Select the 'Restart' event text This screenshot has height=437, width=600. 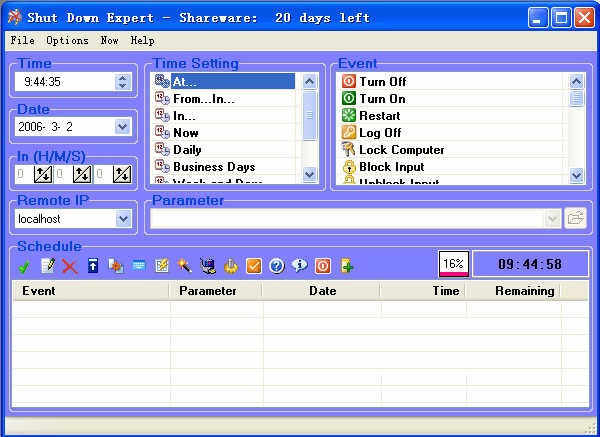(x=380, y=116)
